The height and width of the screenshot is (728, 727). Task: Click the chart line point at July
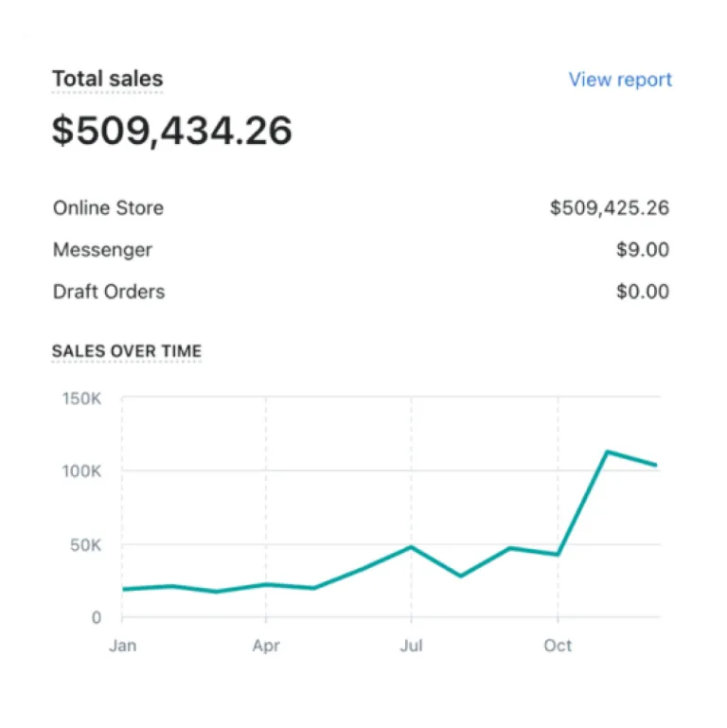click(411, 547)
